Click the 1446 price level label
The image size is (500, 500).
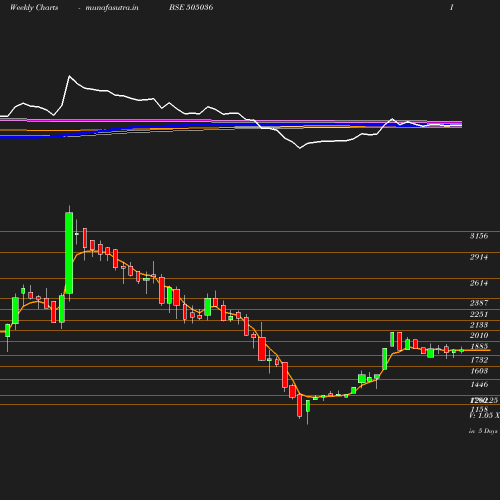pyautogui.click(x=479, y=385)
